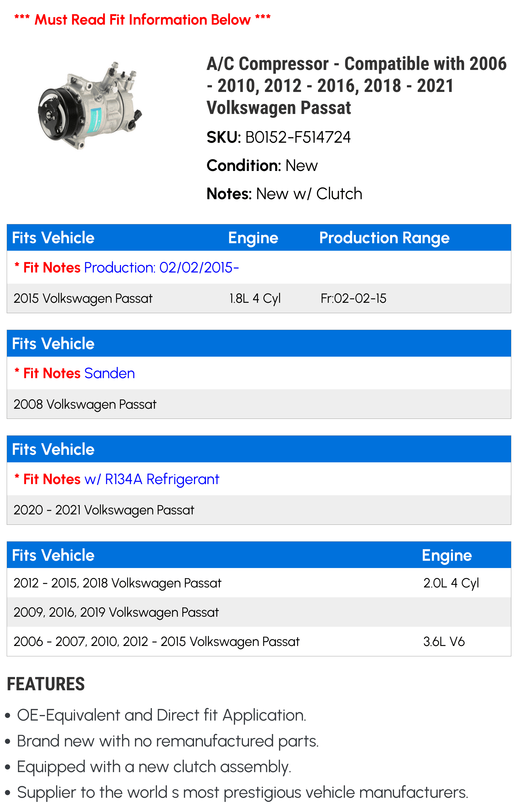The height and width of the screenshot is (812, 518).
Task: Click the Must Read Fit Information notice
Action: (142, 20)
